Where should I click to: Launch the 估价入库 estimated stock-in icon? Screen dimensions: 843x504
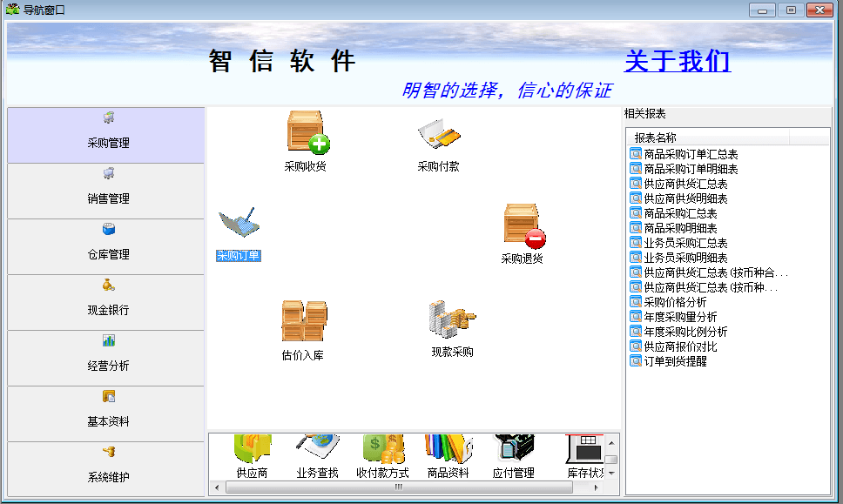tap(303, 322)
